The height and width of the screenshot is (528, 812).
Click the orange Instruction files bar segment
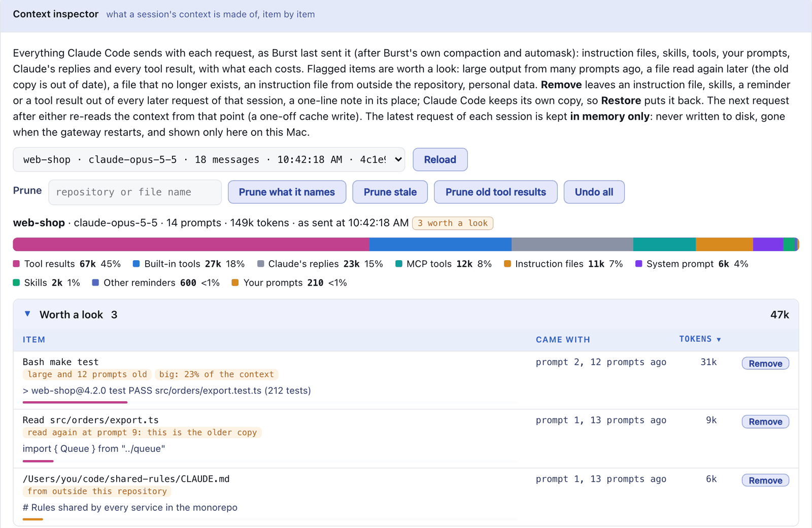pos(724,244)
